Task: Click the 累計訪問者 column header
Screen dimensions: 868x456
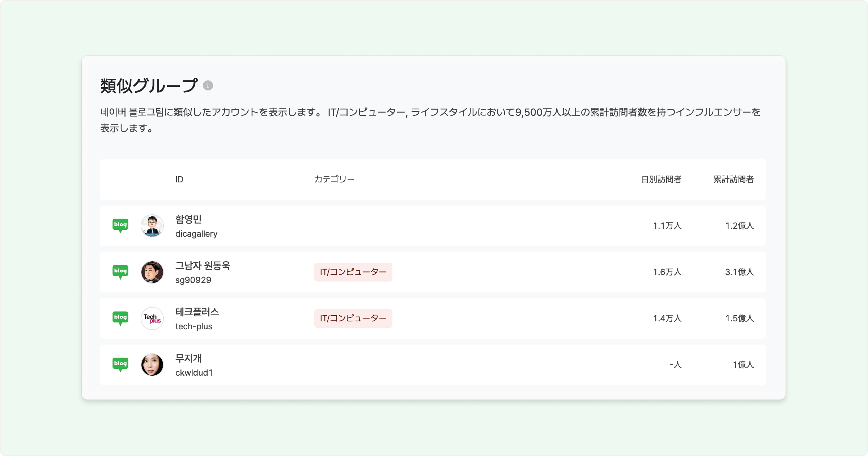Action: 733,180
